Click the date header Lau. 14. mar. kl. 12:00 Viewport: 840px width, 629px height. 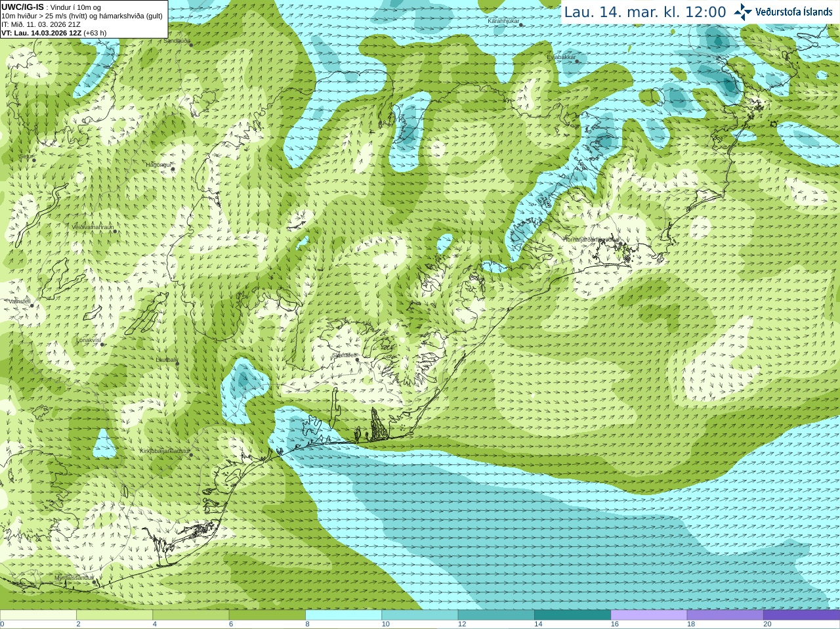(x=645, y=12)
